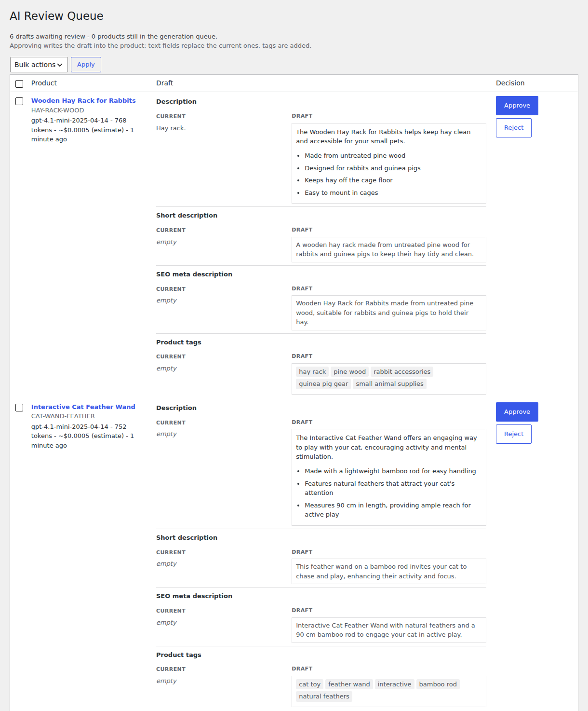Image resolution: width=588 pixels, height=711 pixels.
Task: Open Wooden Hay Rack for Rabbits link
Action: 83,101
